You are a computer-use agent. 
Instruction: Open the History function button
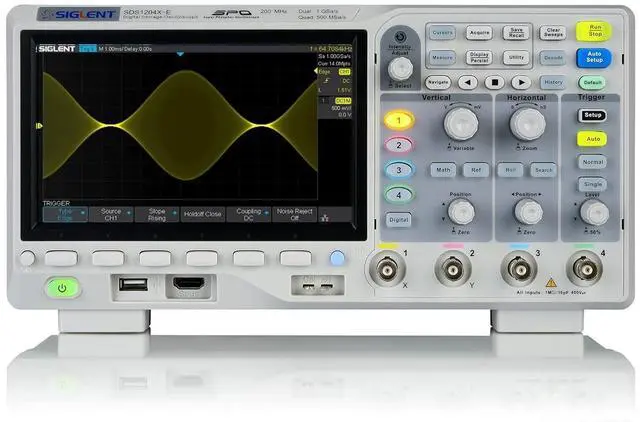tap(553, 82)
